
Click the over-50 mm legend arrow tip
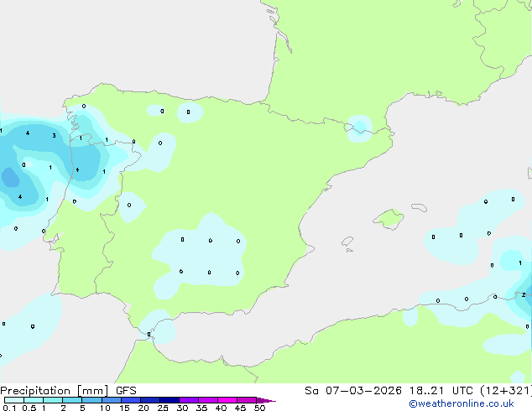click(266, 400)
